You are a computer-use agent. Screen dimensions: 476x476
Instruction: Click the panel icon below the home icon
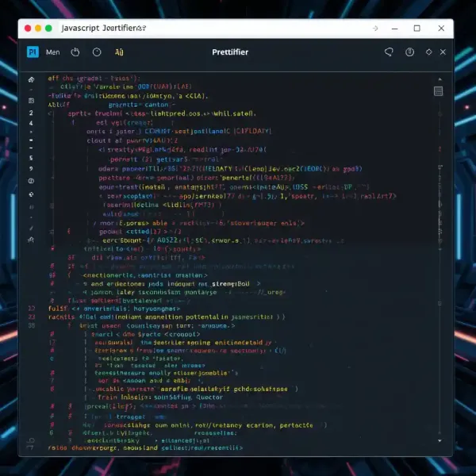(31, 101)
